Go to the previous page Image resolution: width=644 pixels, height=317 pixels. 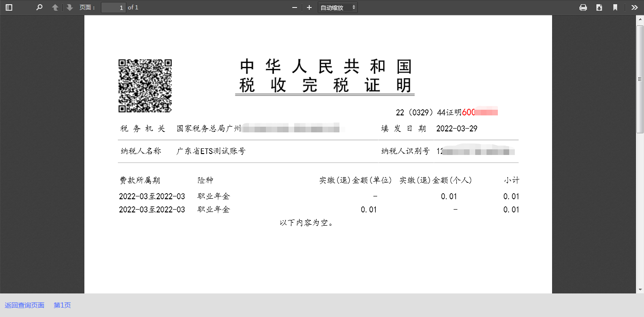pos(55,8)
